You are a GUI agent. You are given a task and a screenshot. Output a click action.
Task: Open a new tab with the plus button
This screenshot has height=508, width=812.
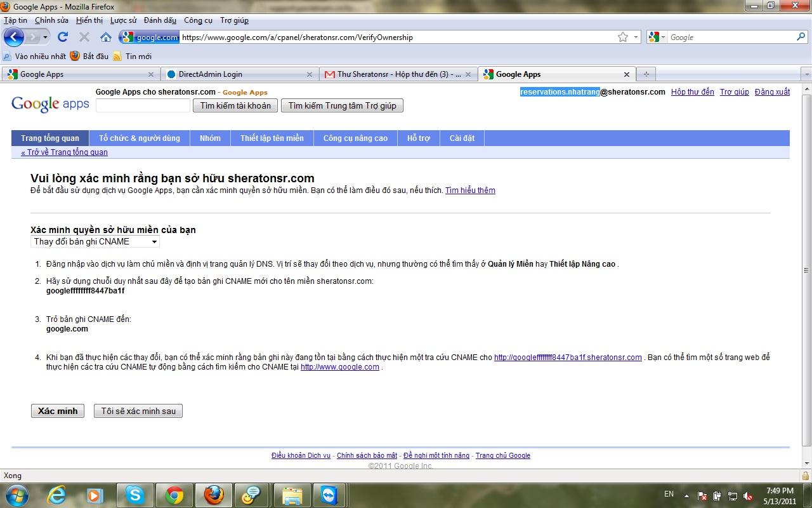646,74
